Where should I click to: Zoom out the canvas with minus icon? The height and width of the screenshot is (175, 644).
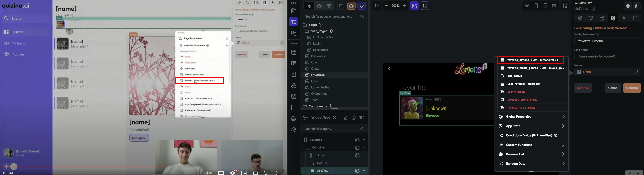[386, 6]
